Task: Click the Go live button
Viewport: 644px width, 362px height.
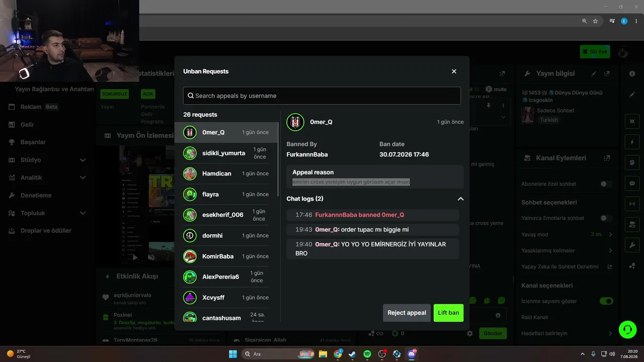Action: pos(595,51)
